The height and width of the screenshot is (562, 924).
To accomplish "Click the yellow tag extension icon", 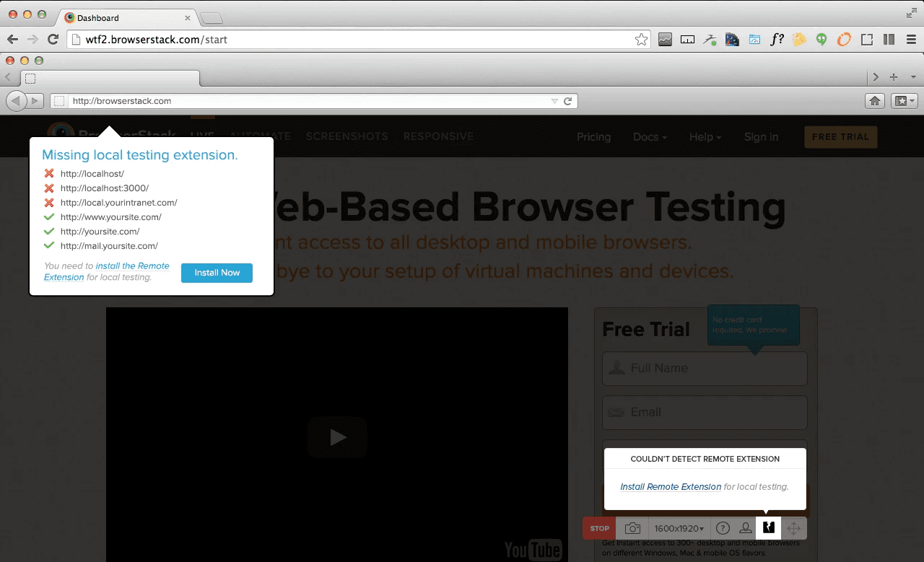I will 799,40.
